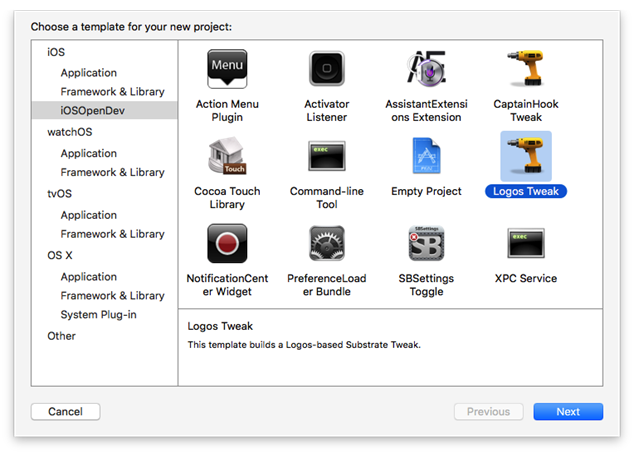Select Application under iOS
Viewport: 634px width, 454px height.
[89, 73]
